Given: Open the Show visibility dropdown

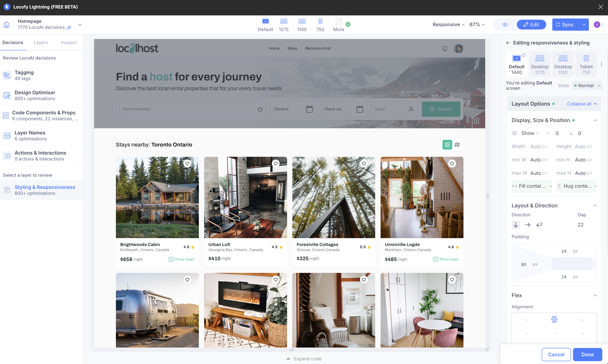Looking at the screenshot, I should 530,133.
